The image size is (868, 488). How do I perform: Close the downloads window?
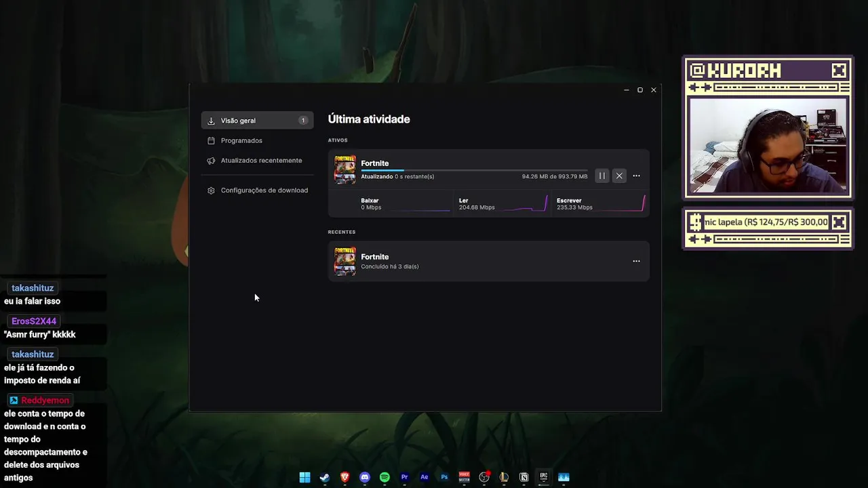(654, 90)
